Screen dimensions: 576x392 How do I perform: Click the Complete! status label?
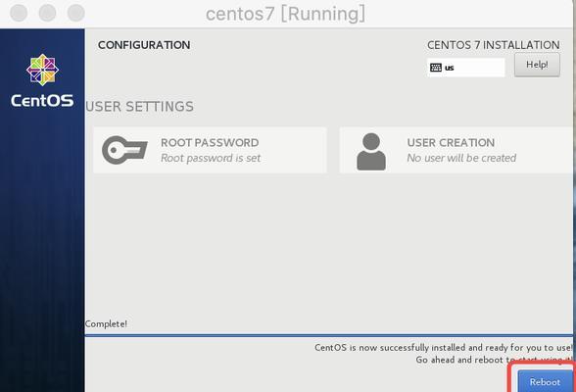click(106, 324)
